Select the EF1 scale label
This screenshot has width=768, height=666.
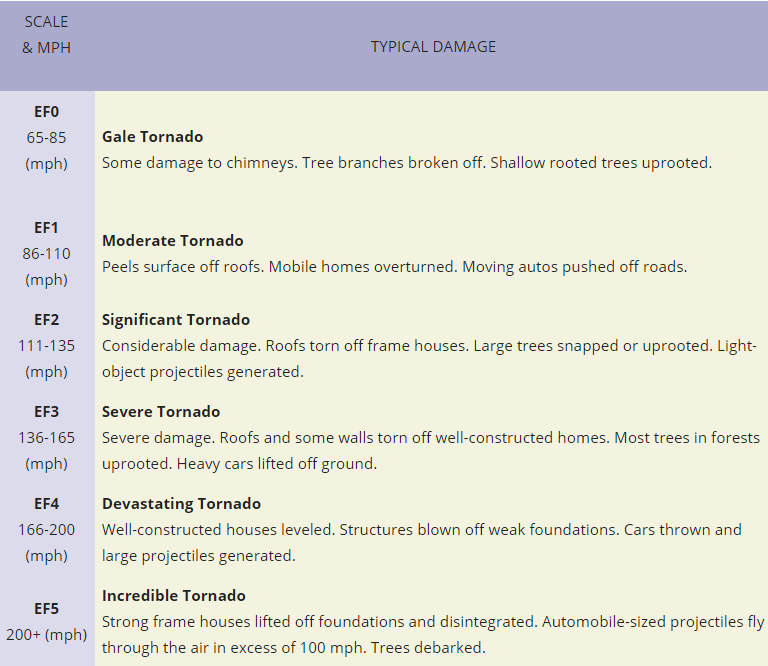pos(47,228)
